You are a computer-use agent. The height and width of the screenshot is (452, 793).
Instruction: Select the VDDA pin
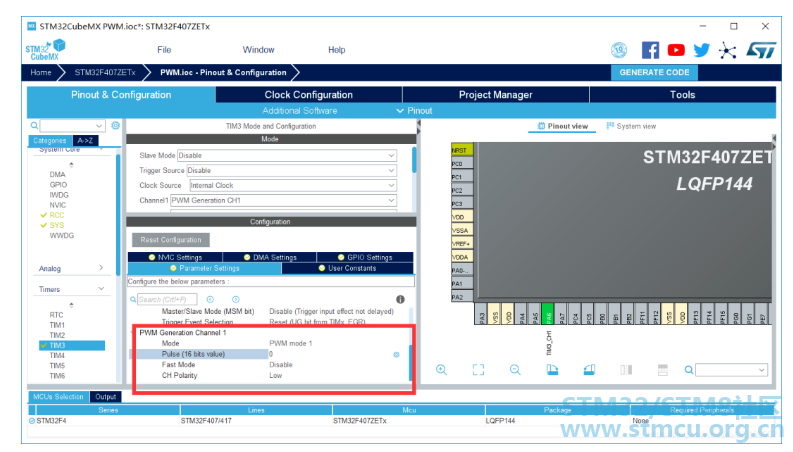(x=462, y=257)
